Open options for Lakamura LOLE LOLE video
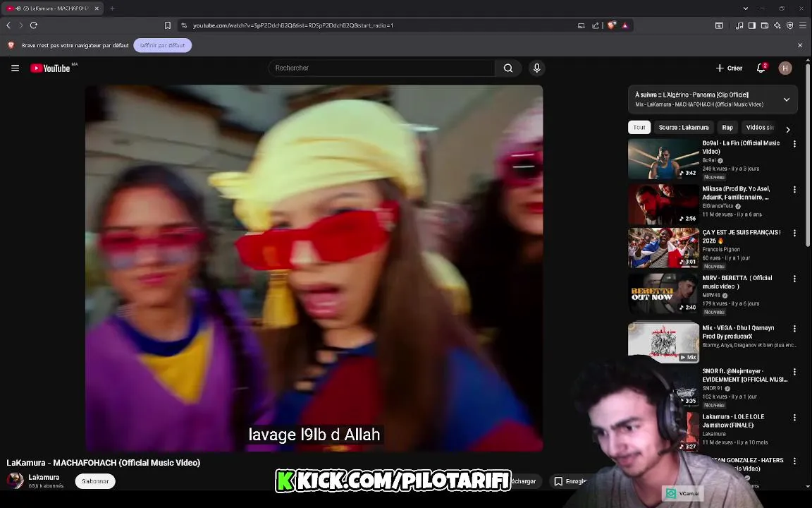 click(x=794, y=418)
